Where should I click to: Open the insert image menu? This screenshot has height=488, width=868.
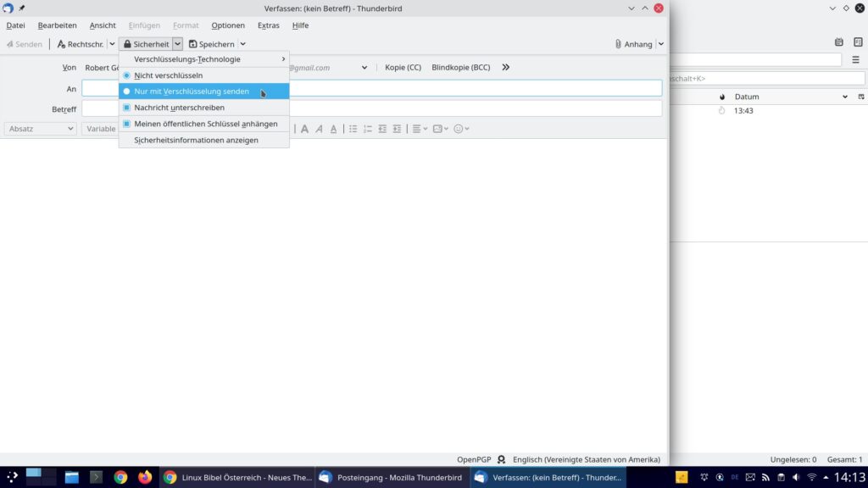441,129
